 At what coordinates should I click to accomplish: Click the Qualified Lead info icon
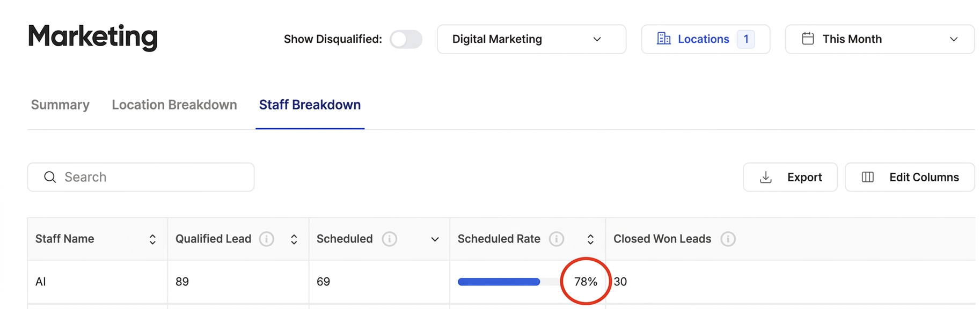(x=266, y=239)
